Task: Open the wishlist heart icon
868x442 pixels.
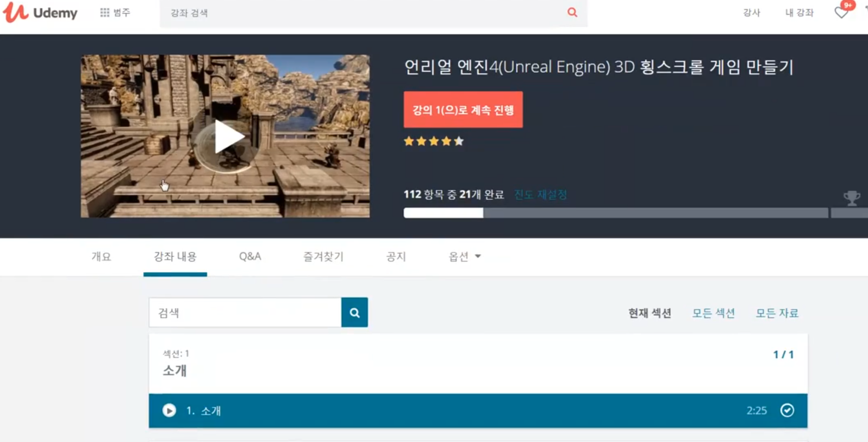Action: click(841, 12)
